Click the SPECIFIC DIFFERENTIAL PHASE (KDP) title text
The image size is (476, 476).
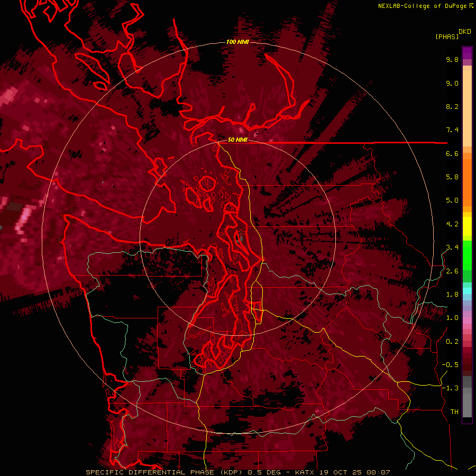pos(165,472)
